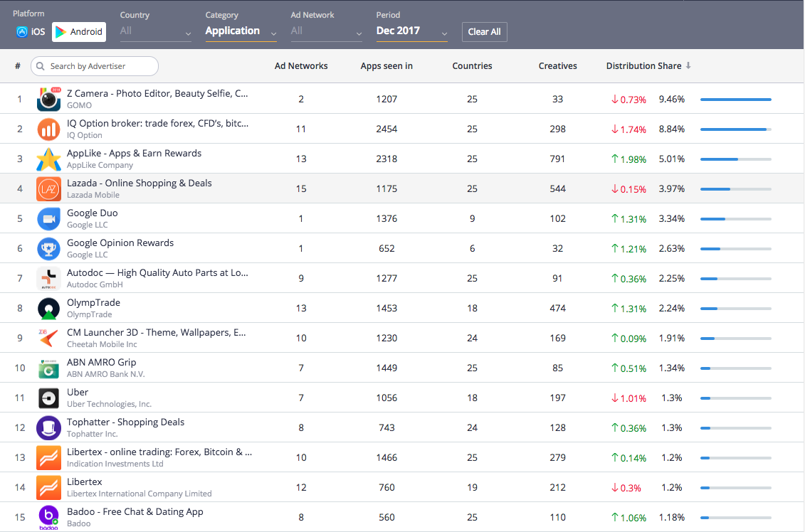805x532 pixels.
Task: Open AppLike - Apps & Earn Rewards
Action: (134, 154)
